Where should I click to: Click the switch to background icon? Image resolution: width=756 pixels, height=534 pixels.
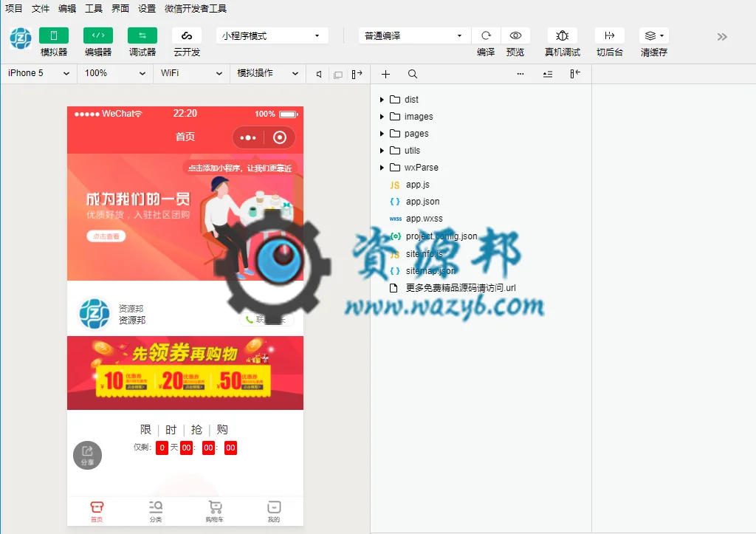pyautogui.click(x=609, y=35)
